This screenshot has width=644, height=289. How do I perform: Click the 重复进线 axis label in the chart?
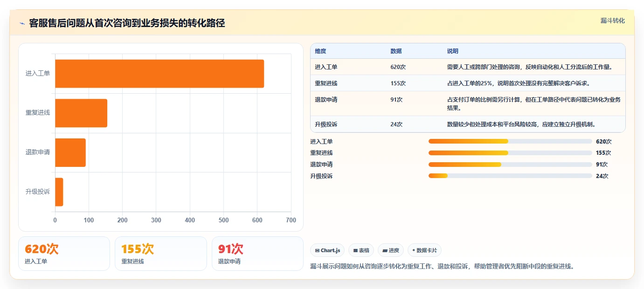tap(38, 113)
